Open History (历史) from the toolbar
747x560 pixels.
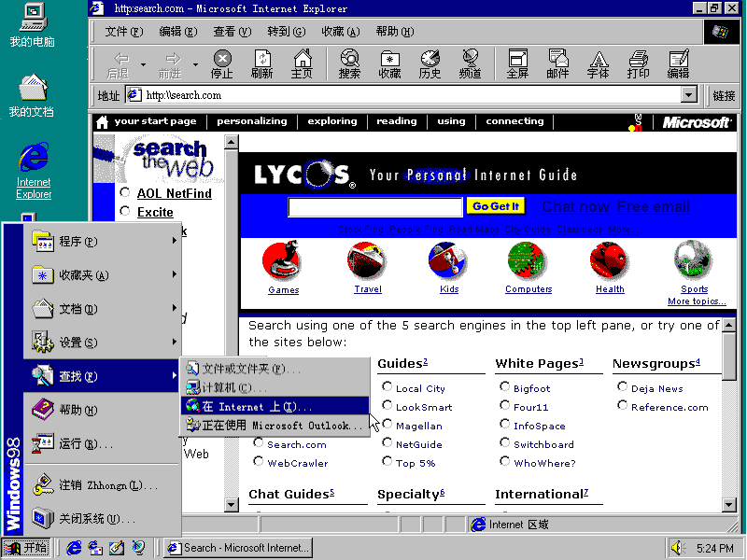coord(430,63)
